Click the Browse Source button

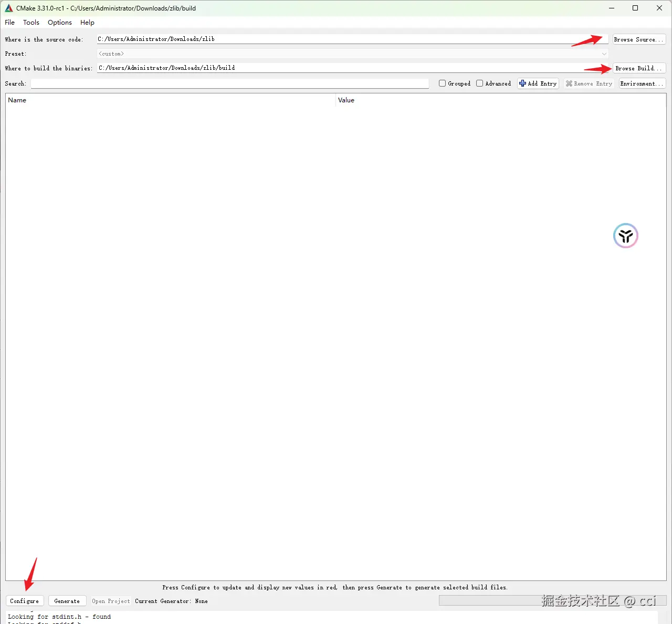[639, 39]
